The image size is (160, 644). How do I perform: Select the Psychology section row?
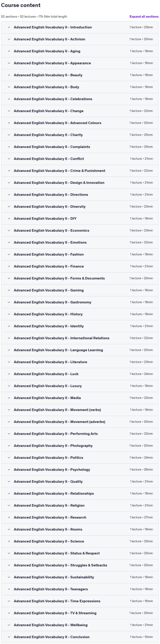click(80, 469)
